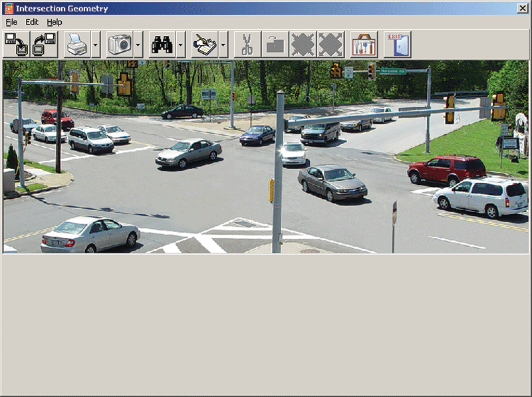The width and height of the screenshot is (532, 397).
Task: Expand the dropdown arrow beside the printer
Action: [96, 45]
